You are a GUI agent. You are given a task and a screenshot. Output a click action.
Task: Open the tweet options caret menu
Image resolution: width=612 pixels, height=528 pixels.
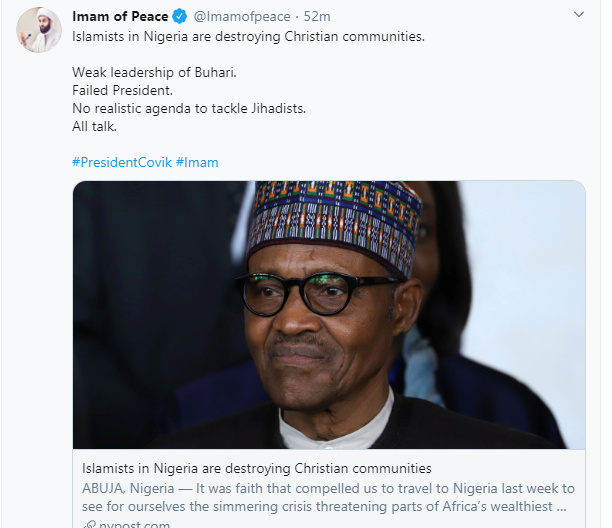point(579,15)
